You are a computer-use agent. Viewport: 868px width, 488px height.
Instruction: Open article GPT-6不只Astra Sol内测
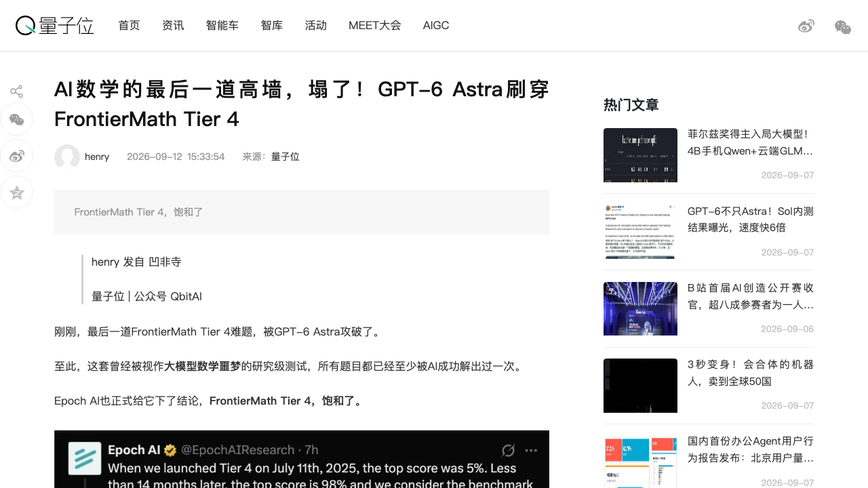(751, 219)
